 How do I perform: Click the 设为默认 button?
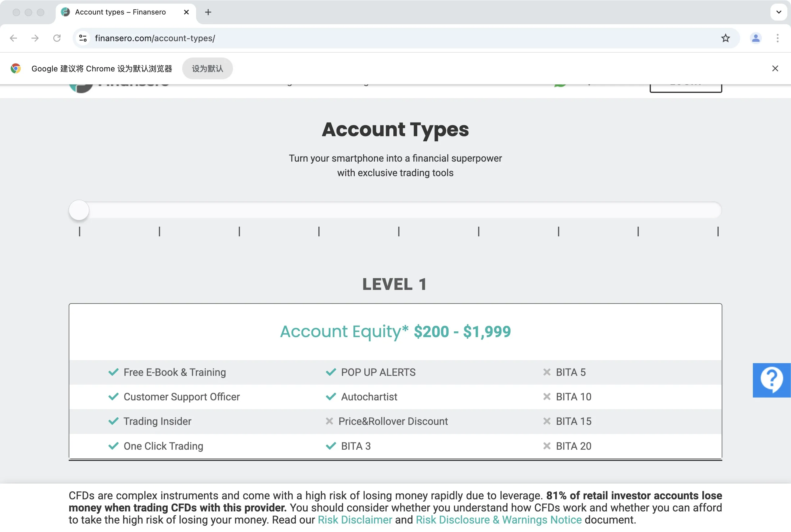pyautogui.click(x=208, y=68)
